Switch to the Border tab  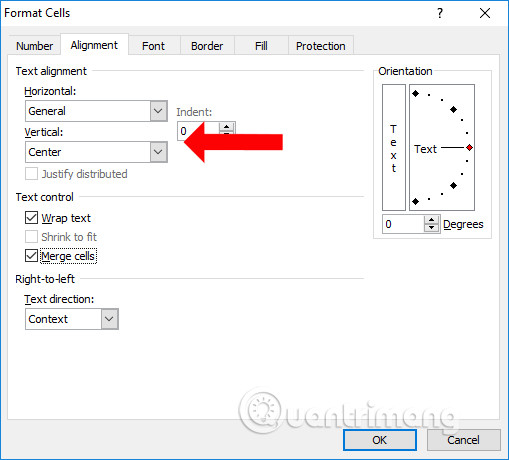pyautogui.click(x=207, y=46)
